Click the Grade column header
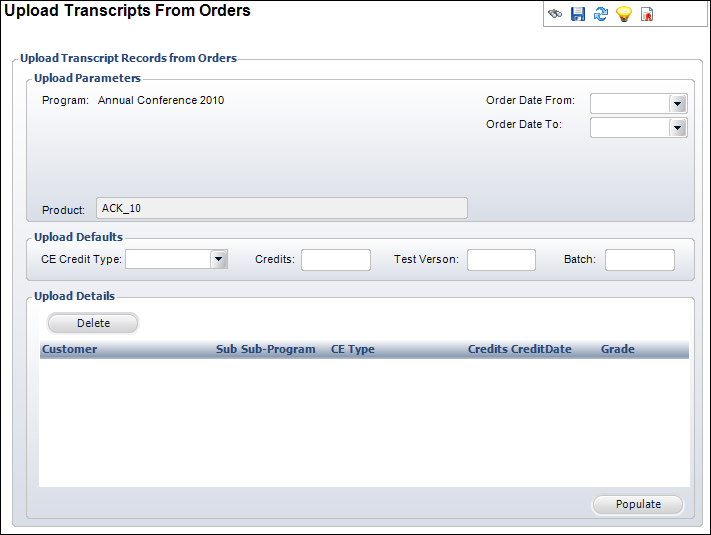Viewport: 711px width, 535px height. (x=618, y=350)
